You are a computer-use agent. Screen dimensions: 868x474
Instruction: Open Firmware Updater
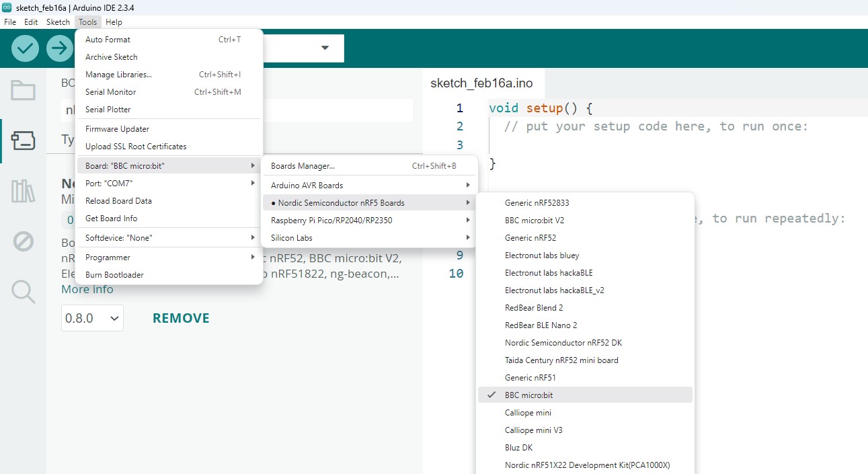pyautogui.click(x=168, y=128)
